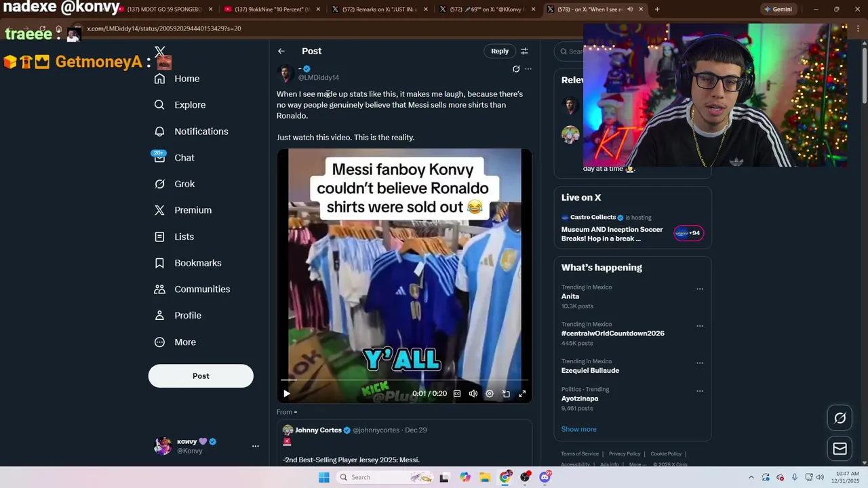Screen dimensions: 868x488
Task: Open post's three-dot more menu
Action: pos(528,69)
